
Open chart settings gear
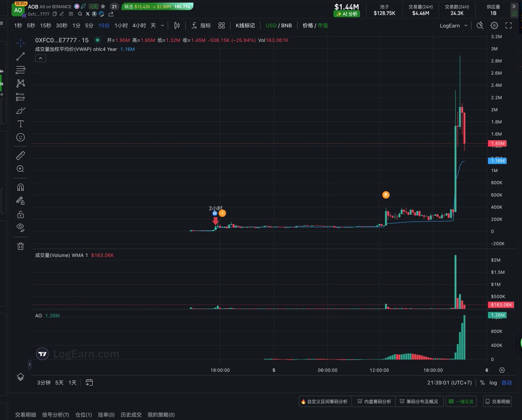494,26
